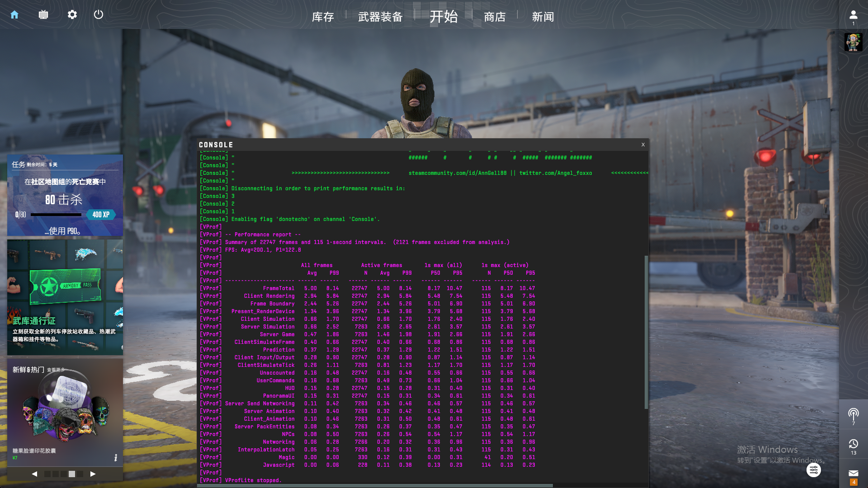The width and height of the screenshot is (868, 488).
Task: Click the InterpolationLatch row label
Action: point(266,450)
